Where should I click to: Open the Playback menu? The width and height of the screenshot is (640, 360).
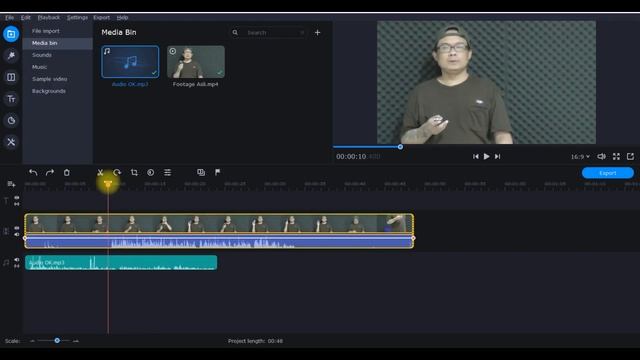(x=49, y=18)
